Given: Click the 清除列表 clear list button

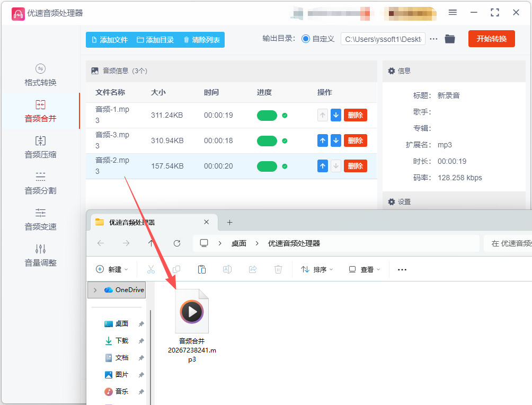Looking at the screenshot, I should pyautogui.click(x=202, y=40).
